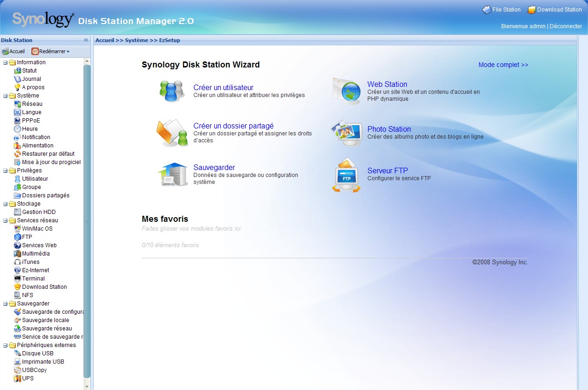Click Accueil in the breadcrumb
This screenshot has width=588, height=390.
[x=105, y=40]
